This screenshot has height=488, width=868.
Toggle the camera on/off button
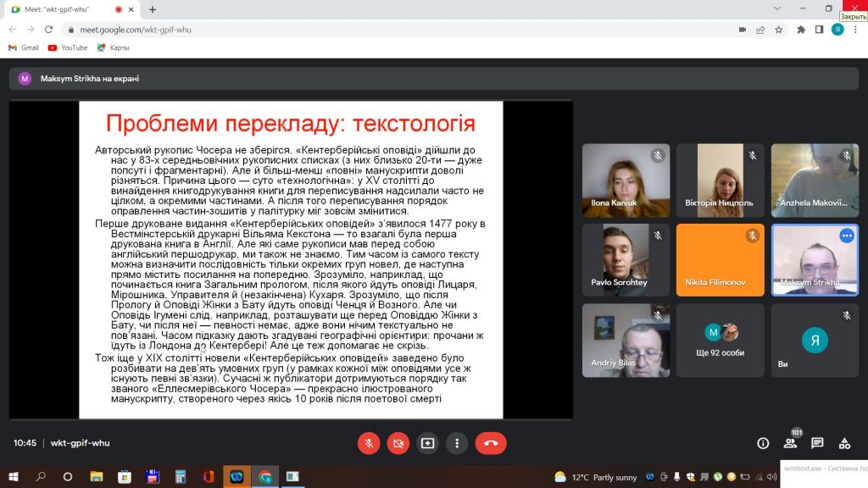pos(398,443)
